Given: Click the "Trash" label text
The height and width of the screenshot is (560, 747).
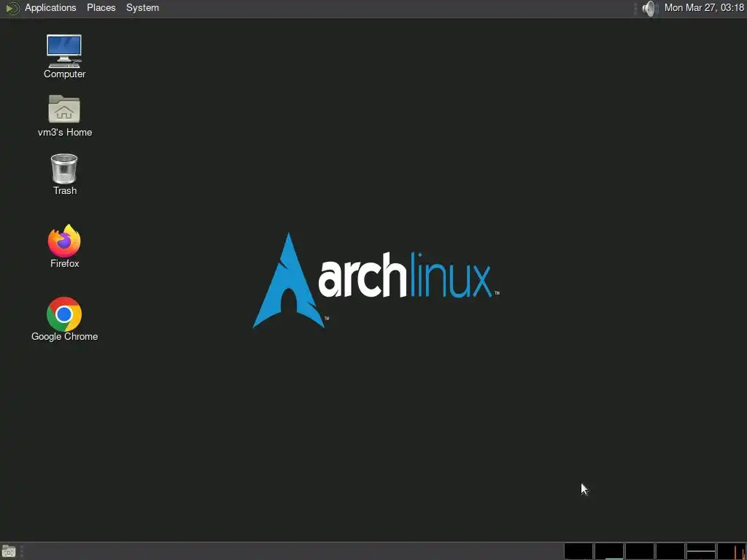Looking at the screenshot, I should (65, 190).
